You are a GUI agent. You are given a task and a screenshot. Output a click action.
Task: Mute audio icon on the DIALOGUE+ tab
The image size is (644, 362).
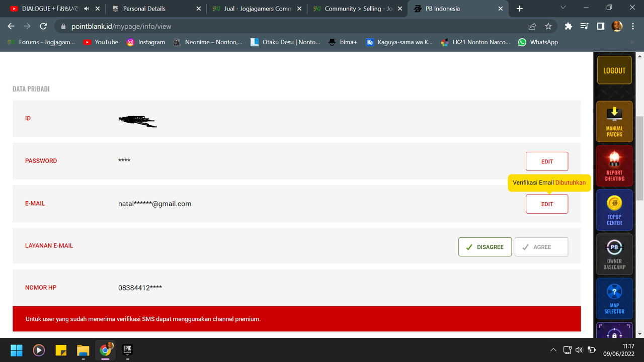pos(87,9)
